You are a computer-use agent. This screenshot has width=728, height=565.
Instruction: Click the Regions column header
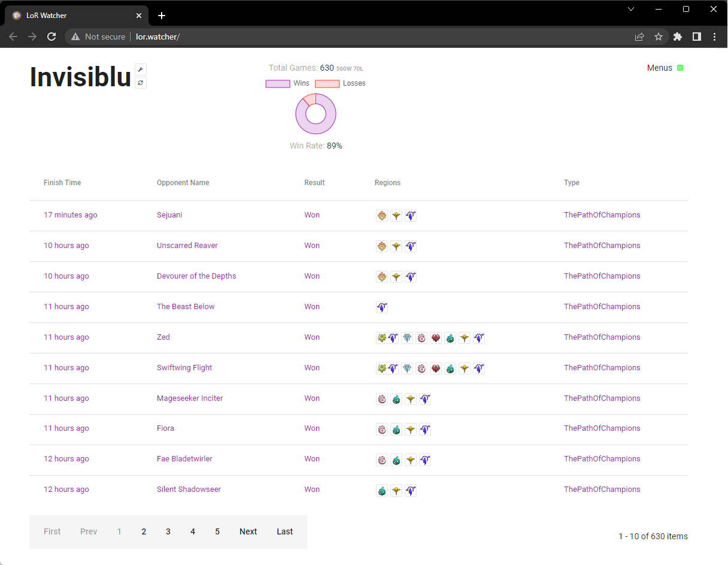pos(388,183)
